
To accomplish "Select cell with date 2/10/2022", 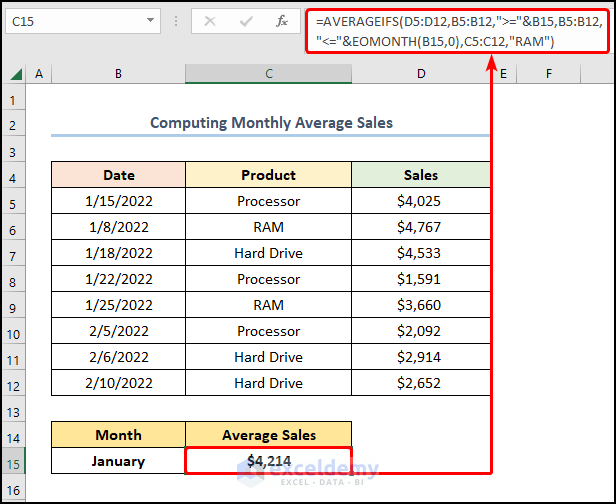I will pyautogui.click(x=118, y=383).
